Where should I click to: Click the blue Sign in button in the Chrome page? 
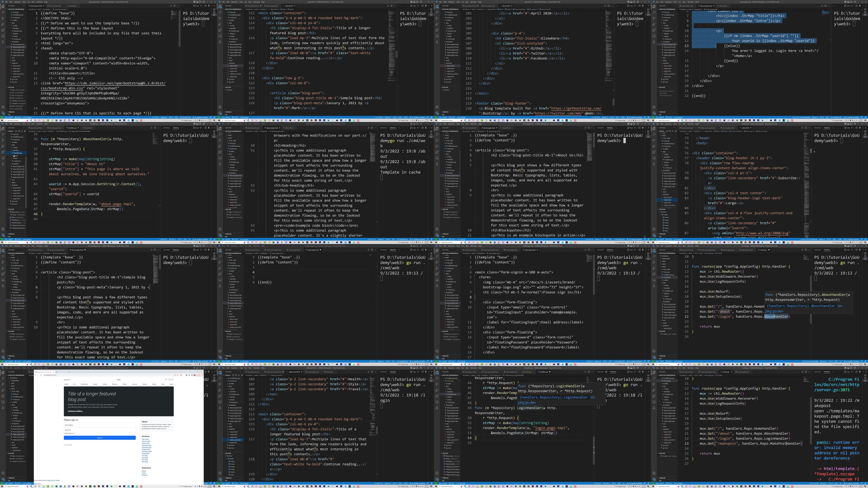point(100,438)
